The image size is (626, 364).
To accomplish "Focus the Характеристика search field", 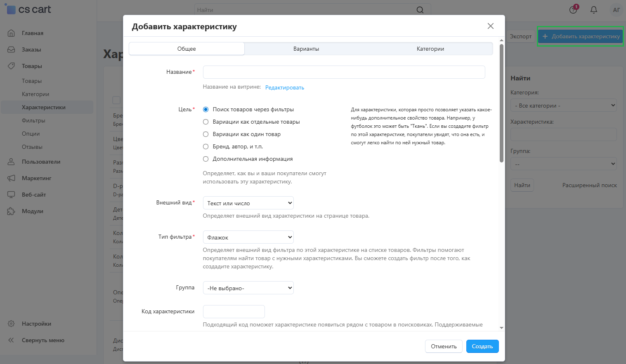I will (564, 134).
